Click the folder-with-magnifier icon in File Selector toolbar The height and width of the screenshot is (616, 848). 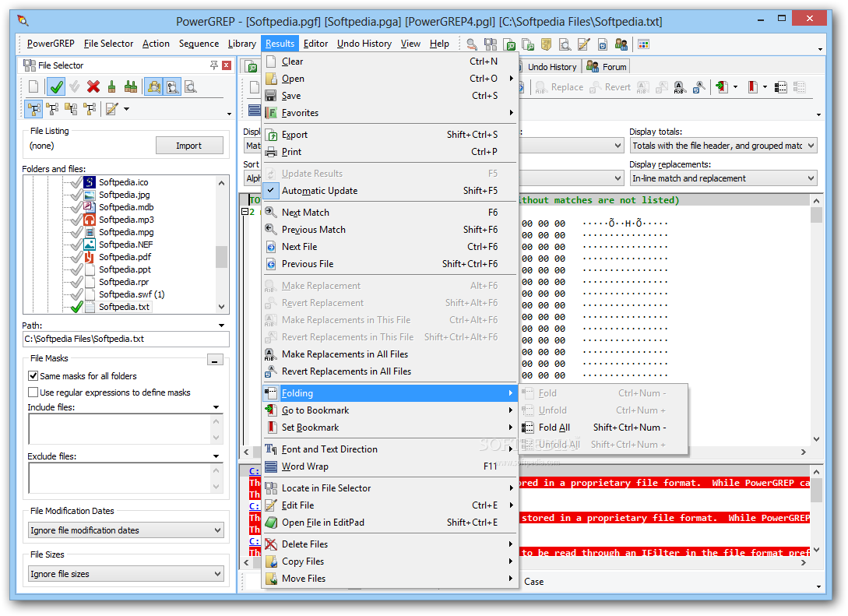[x=154, y=86]
